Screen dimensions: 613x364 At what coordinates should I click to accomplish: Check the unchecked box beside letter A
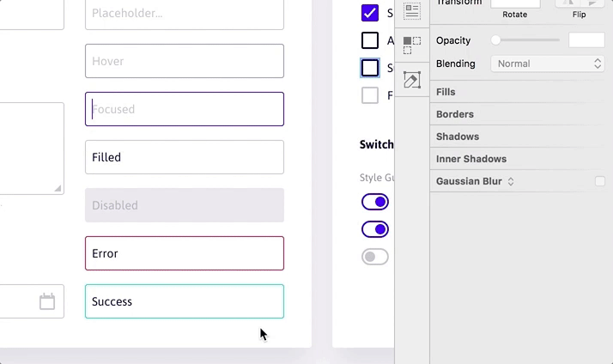[x=370, y=40]
